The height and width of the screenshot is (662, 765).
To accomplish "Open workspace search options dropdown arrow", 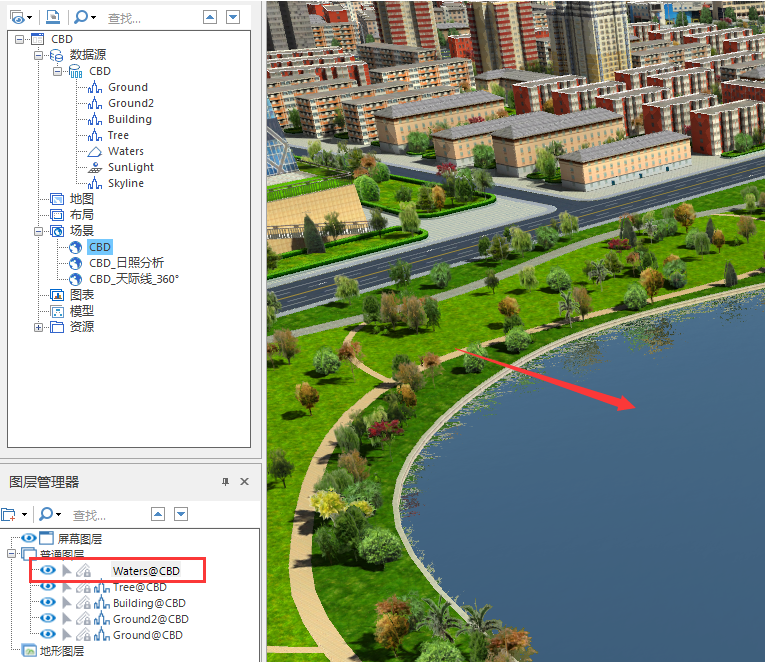I will pyautogui.click(x=93, y=19).
